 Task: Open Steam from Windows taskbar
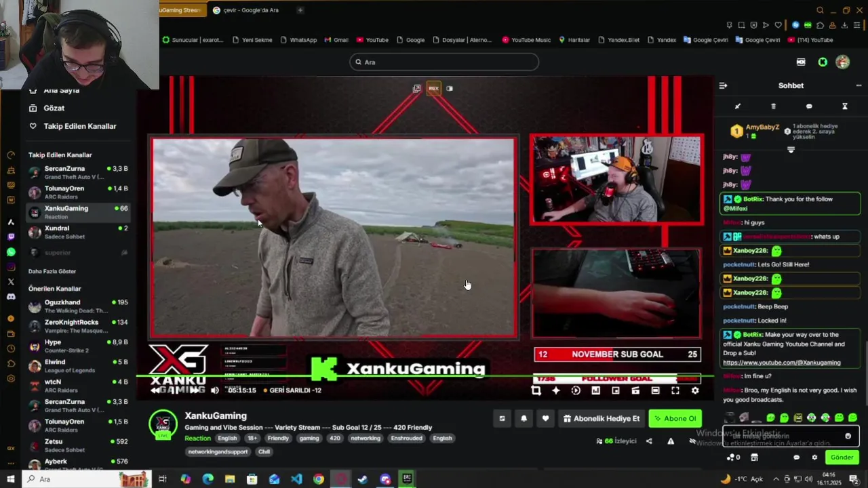[363, 479]
